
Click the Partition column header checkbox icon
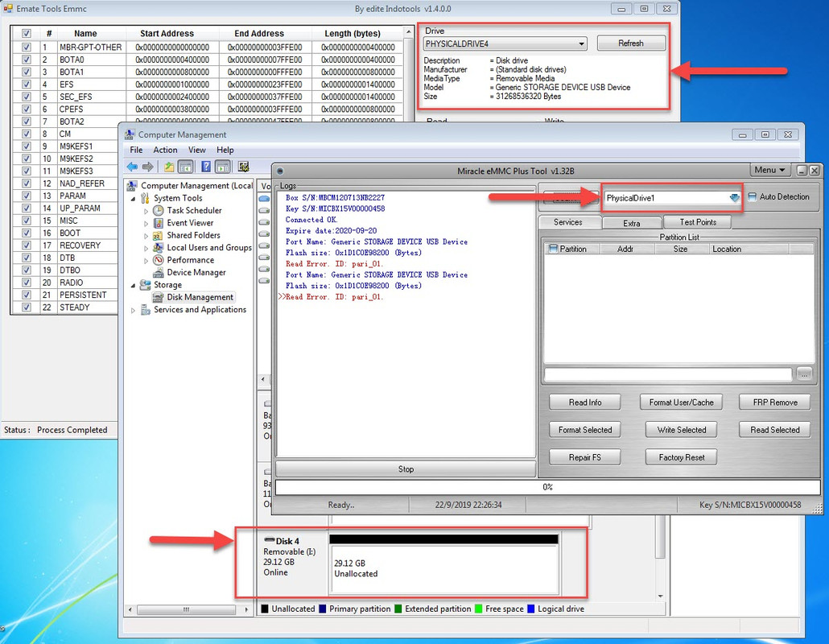(x=554, y=249)
